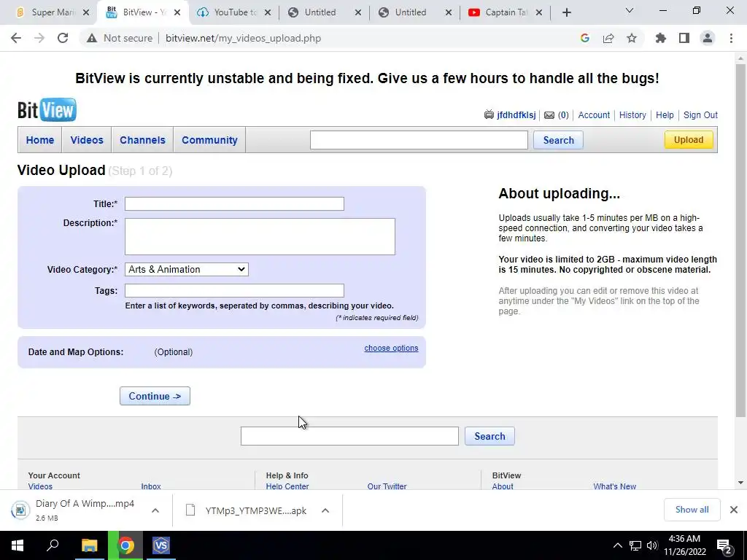Viewport: 747px width, 560px height.
Task: Click the Chrome taskbar icon
Action: coord(125,545)
